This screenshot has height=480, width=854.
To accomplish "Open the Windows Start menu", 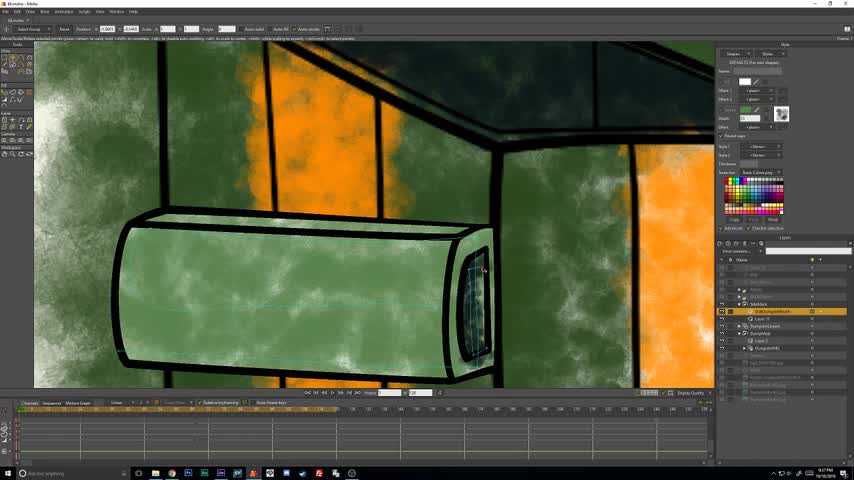I will [8, 473].
